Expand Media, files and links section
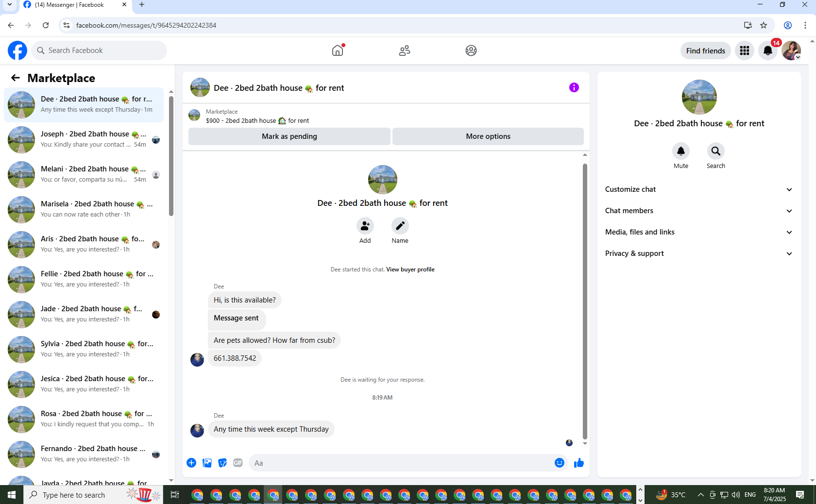816x504 pixels. 699,232
